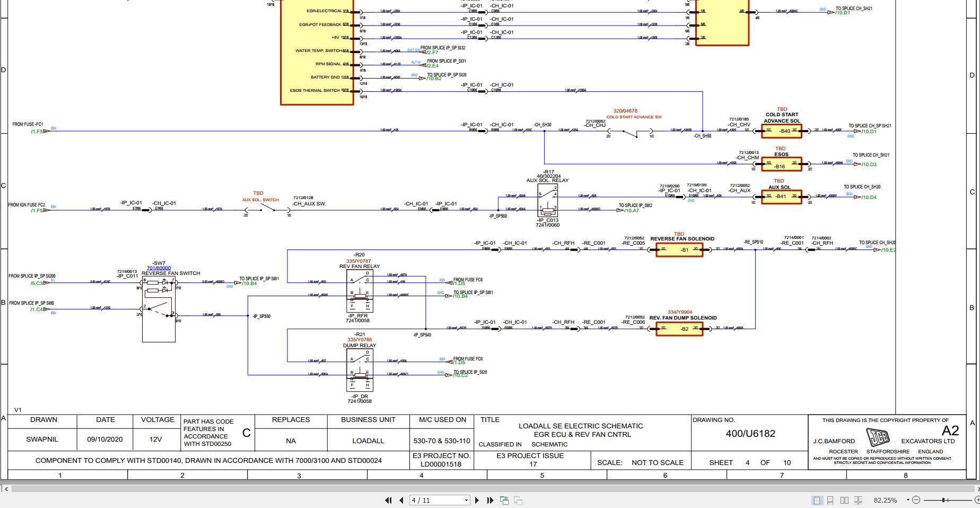Click the 82.25% zoom level field
This screenshot has height=508, width=980.
coord(885,500)
